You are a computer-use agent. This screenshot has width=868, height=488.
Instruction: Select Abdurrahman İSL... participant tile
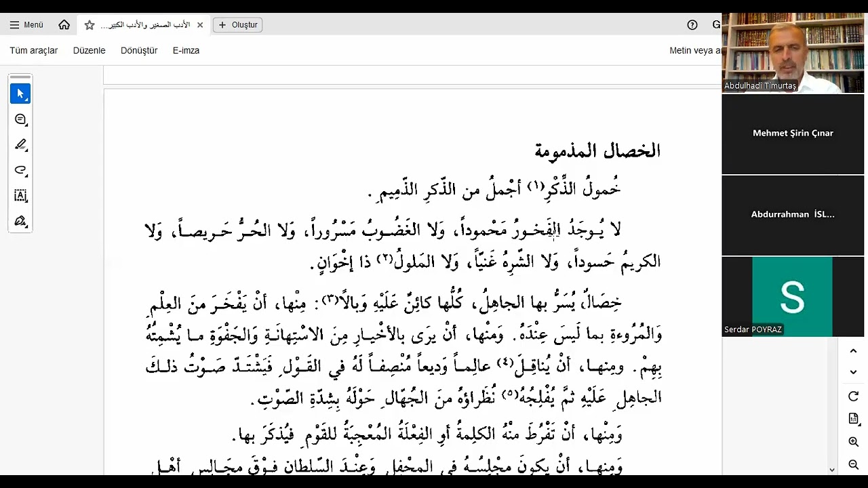[x=793, y=215]
